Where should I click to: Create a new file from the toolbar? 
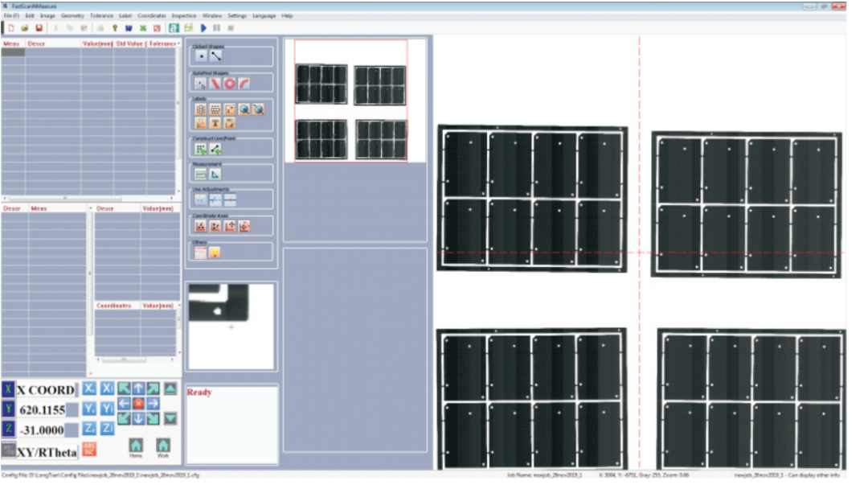11,27
